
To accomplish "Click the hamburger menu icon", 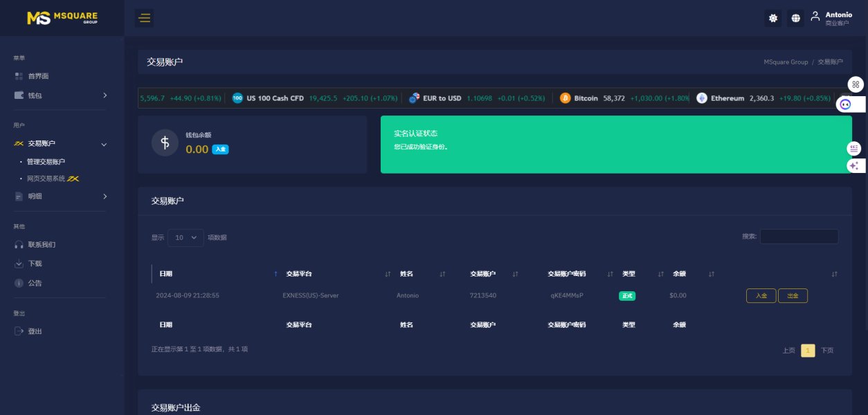I will point(145,18).
